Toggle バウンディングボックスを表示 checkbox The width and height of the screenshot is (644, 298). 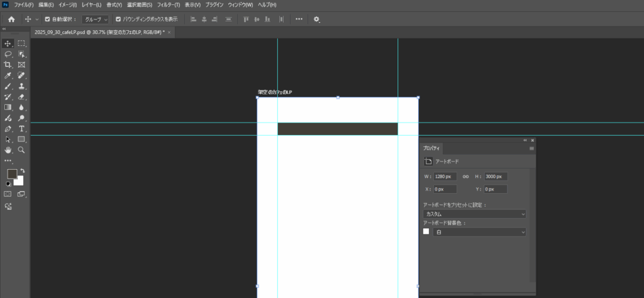(x=118, y=19)
